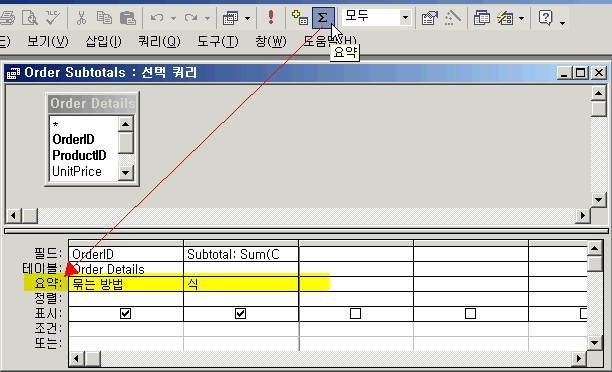The height and width of the screenshot is (372, 612).
Task: Expand the Top Values 모두 dropdown
Action: pos(405,18)
